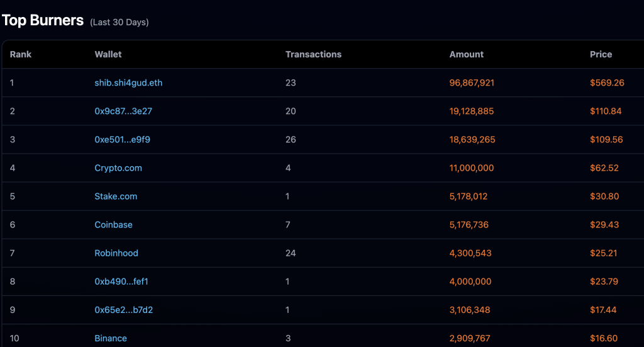Click the 96,867,921 burn amount
The width and height of the screenshot is (644, 347).
click(x=472, y=82)
